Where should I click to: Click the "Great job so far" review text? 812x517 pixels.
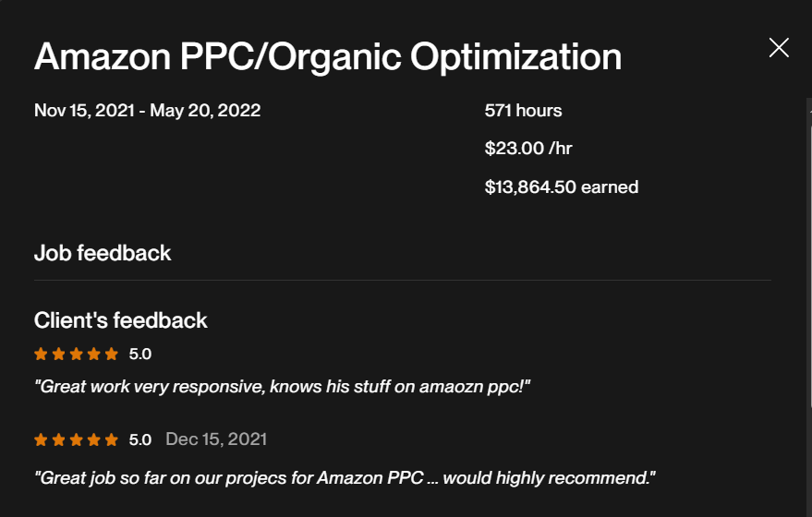pos(345,478)
